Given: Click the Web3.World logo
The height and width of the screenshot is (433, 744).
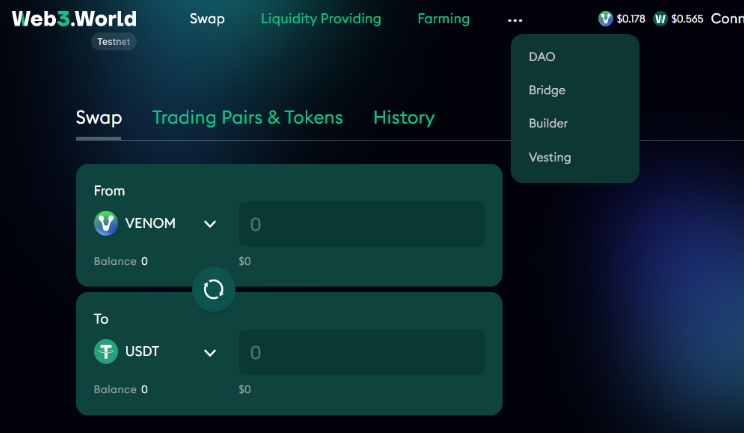Looking at the screenshot, I should point(74,18).
